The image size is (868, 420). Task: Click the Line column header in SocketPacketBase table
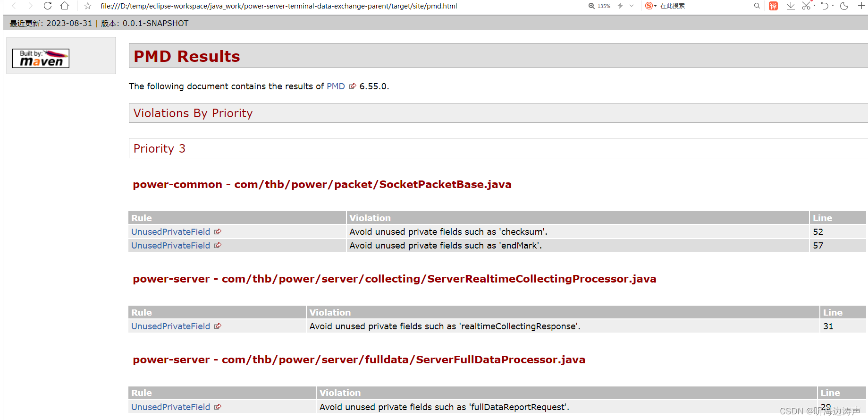coord(838,218)
